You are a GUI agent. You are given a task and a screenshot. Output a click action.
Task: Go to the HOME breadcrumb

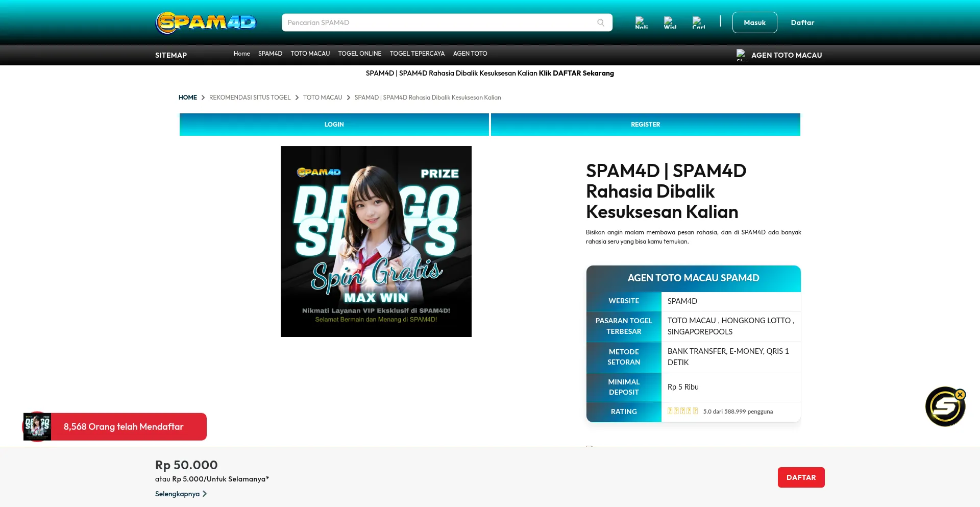point(188,98)
